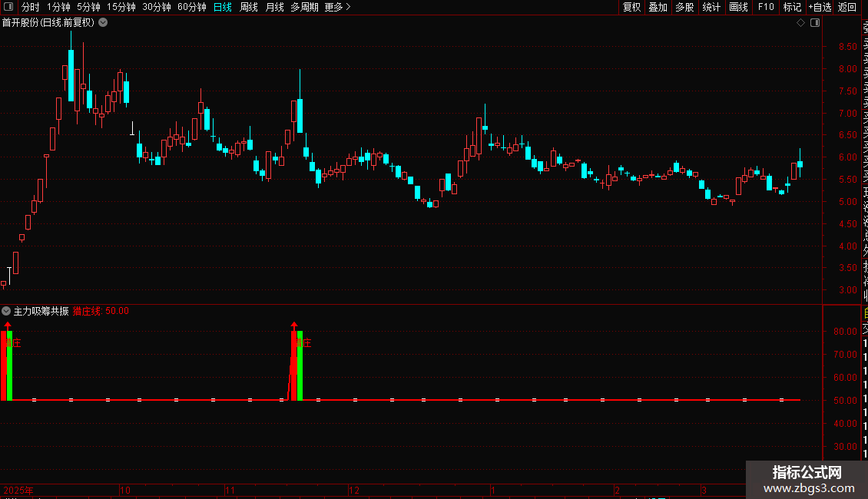Image resolution: width=868 pixels, height=499 pixels.
Task: Click the diamond icon above price axis
Action: click(x=800, y=23)
